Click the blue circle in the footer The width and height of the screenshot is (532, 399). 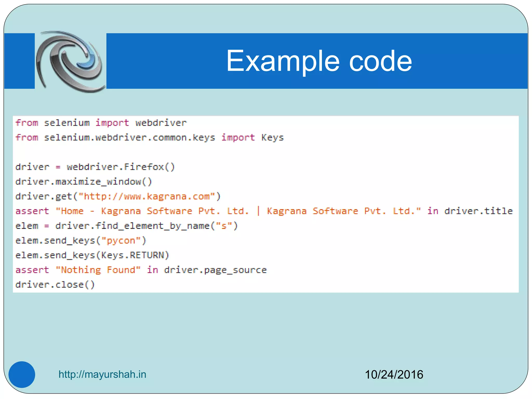(22, 375)
